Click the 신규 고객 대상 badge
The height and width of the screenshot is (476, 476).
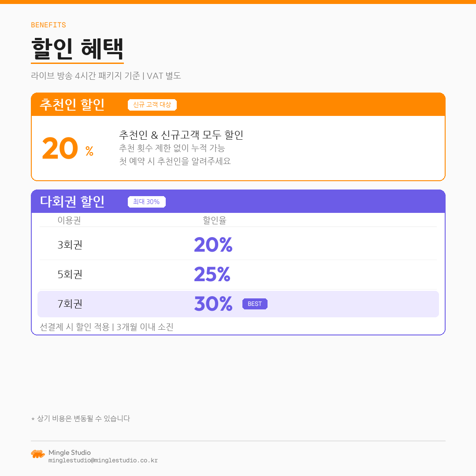pos(152,105)
